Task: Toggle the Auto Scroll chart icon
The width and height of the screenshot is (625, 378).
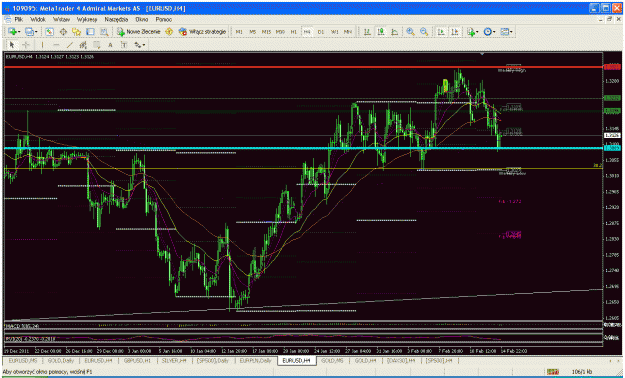Action: [x=441, y=32]
